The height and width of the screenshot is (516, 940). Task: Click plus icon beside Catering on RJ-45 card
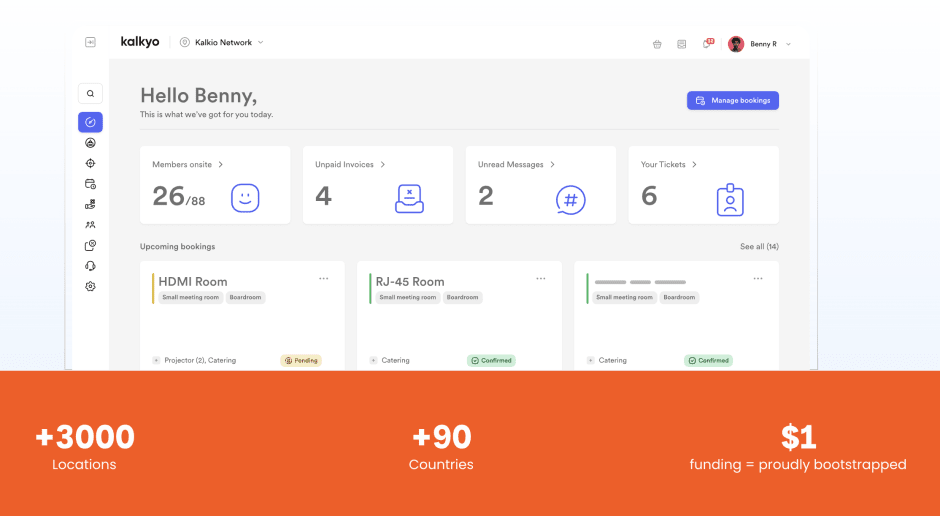point(373,360)
